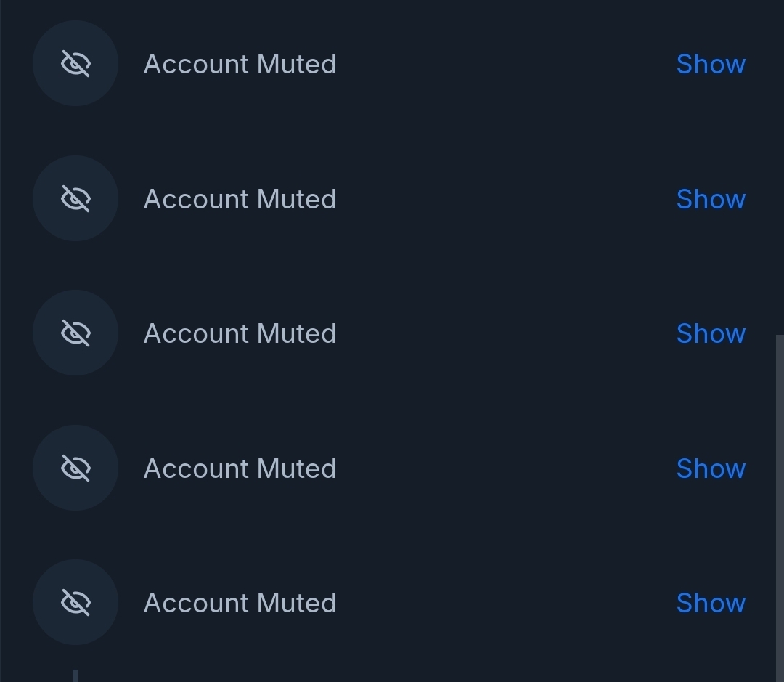Viewport: 784px width, 682px height.
Task: Unhide the fifth muted account with Show
Action: 710,603
